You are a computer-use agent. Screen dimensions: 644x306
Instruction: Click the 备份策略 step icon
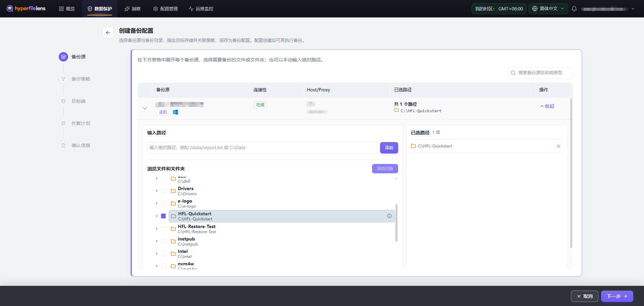(x=63, y=79)
